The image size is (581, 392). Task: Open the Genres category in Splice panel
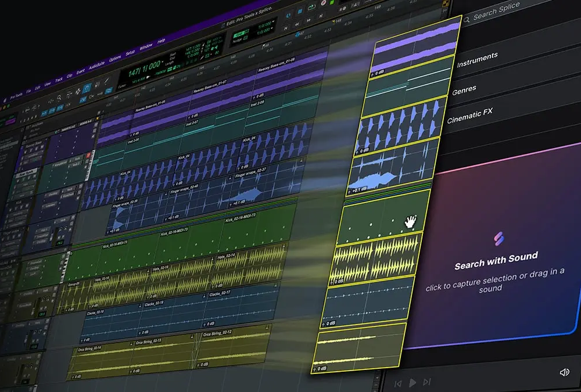pyautogui.click(x=464, y=90)
